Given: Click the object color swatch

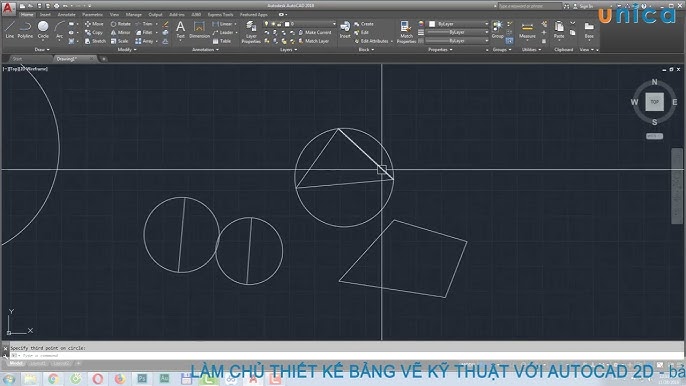Looking at the screenshot, I should [432, 24].
